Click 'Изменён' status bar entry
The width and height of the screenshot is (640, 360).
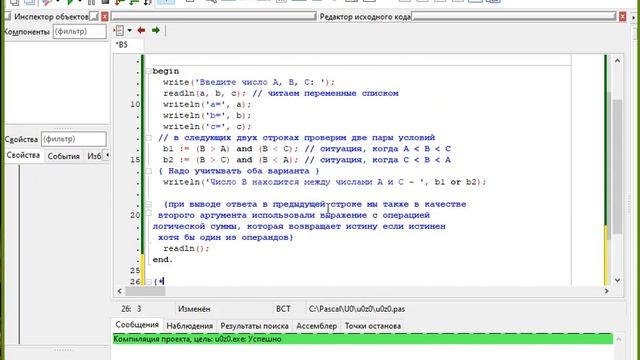[x=194, y=309]
